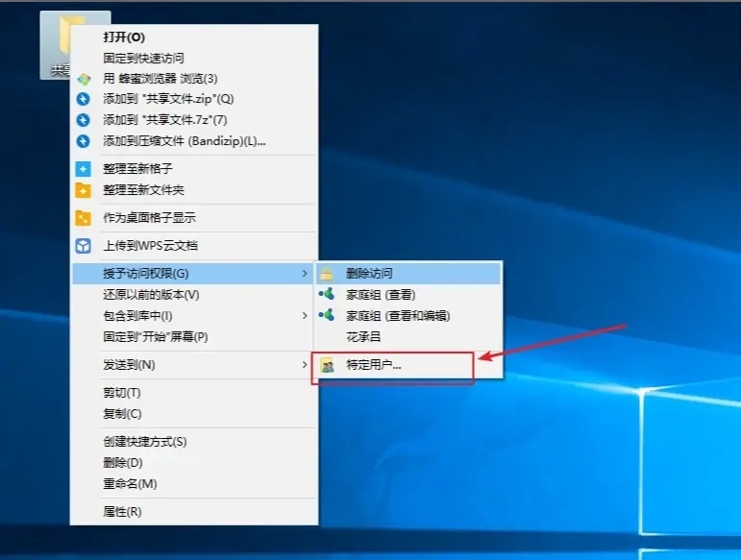Choose 属性(R) at the menu bottom
The image size is (741, 560).
[122, 512]
